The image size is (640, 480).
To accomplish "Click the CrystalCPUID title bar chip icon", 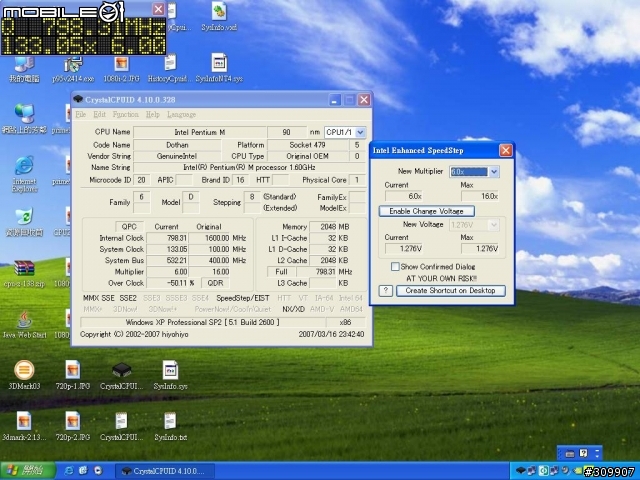I will point(78,99).
